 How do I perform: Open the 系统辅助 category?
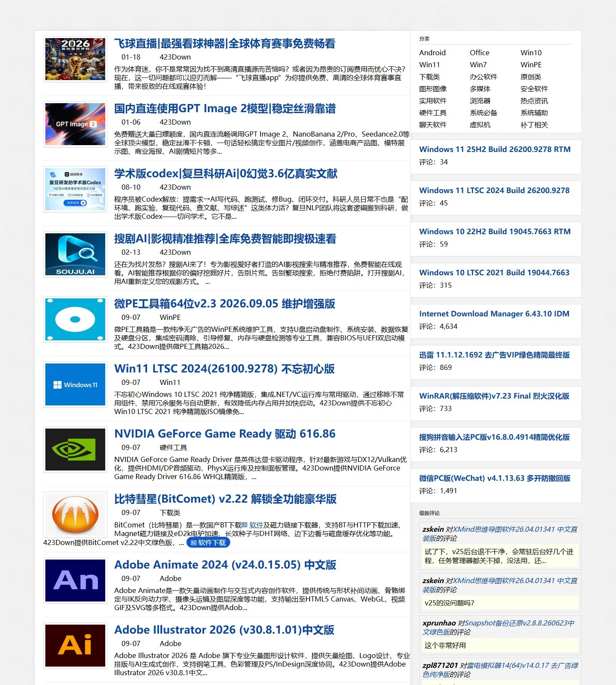pos(534,113)
